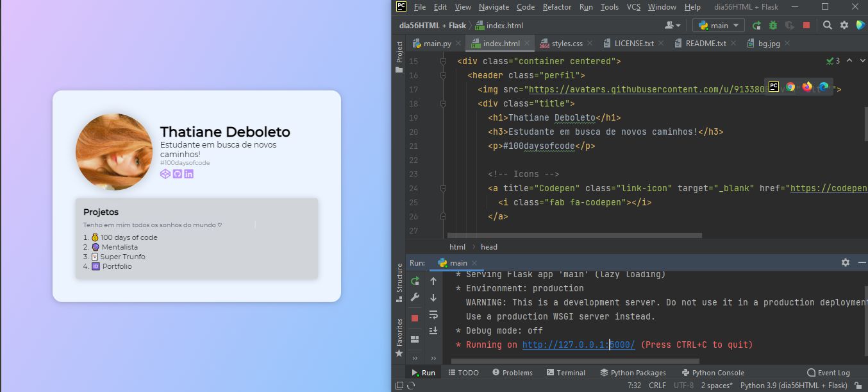Toggle soft-wrap in Run console
The height and width of the screenshot is (392, 868).
click(x=433, y=314)
